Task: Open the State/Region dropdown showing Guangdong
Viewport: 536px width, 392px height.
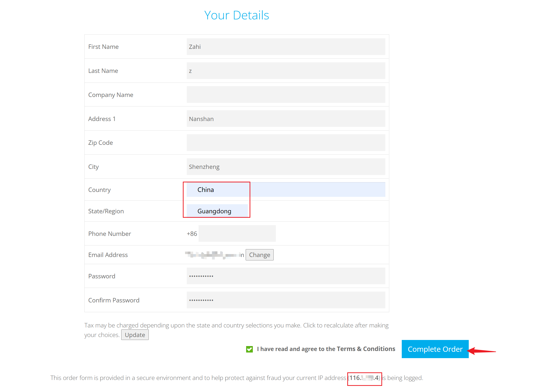Action: pyautogui.click(x=217, y=211)
